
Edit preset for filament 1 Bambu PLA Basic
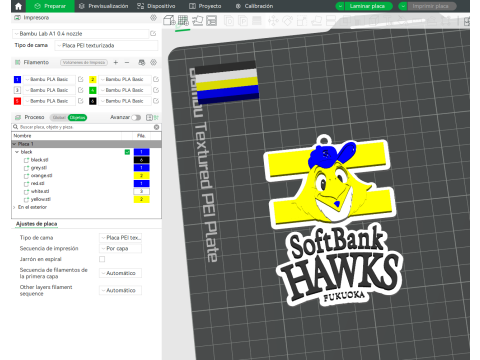pos(81,79)
